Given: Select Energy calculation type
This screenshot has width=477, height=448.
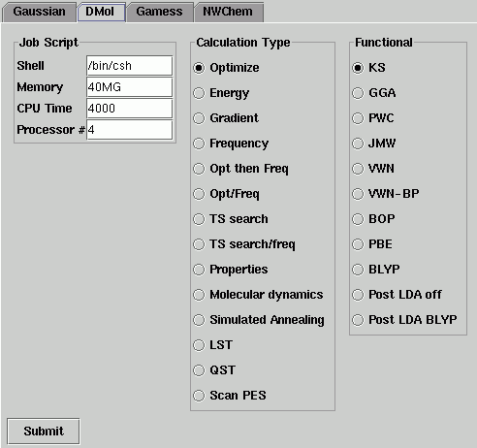Looking at the screenshot, I should tap(221, 93).
